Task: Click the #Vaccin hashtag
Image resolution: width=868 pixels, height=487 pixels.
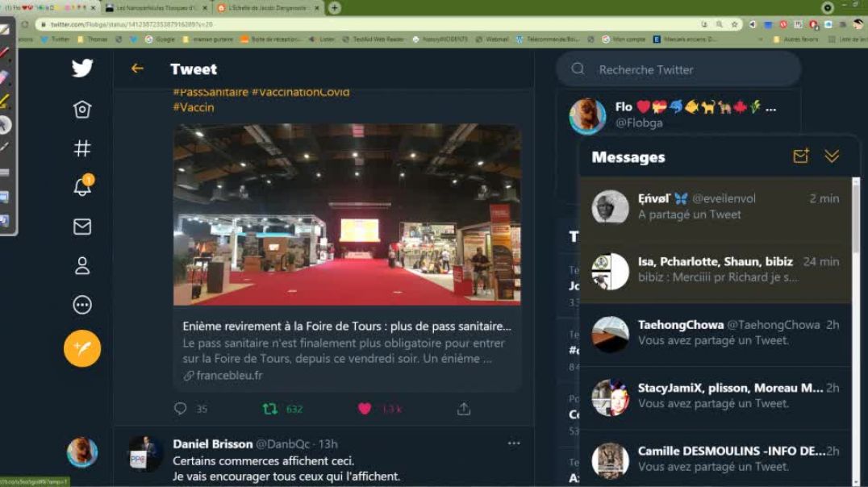Action: tap(193, 107)
